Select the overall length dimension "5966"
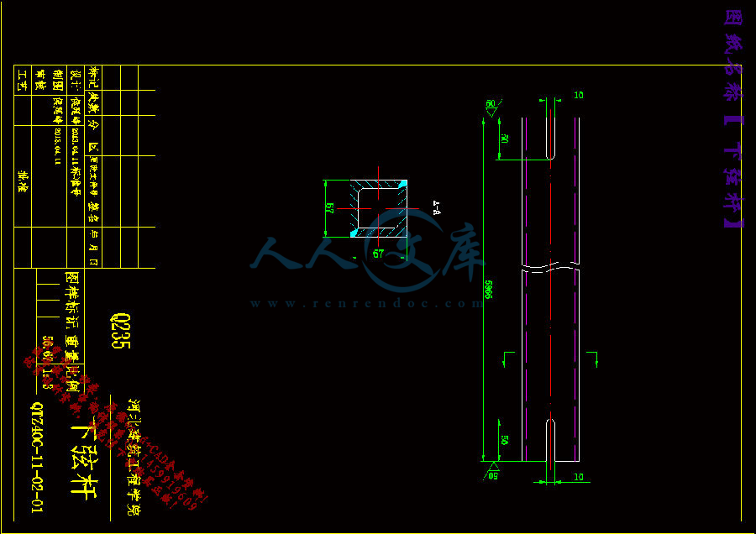 point(488,289)
